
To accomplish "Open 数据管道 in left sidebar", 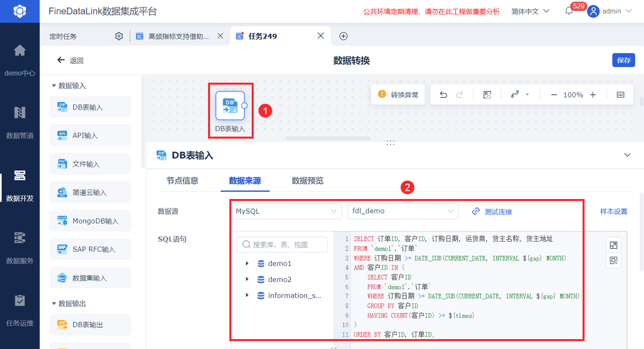I will coord(20,122).
